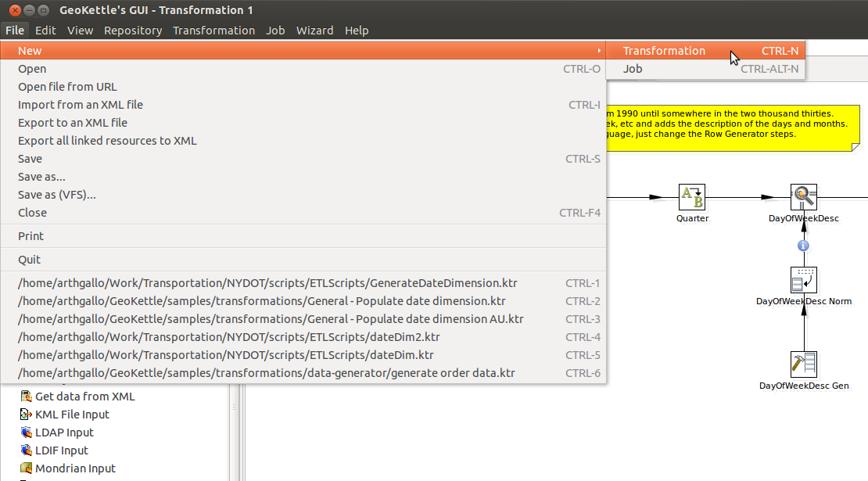The height and width of the screenshot is (481, 868).
Task: Select Mondrian Input tree item
Action: pyautogui.click(x=75, y=468)
